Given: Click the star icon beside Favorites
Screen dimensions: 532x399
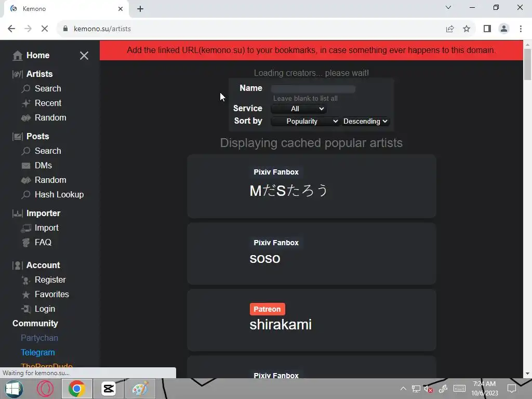Looking at the screenshot, I should [26, 295].
